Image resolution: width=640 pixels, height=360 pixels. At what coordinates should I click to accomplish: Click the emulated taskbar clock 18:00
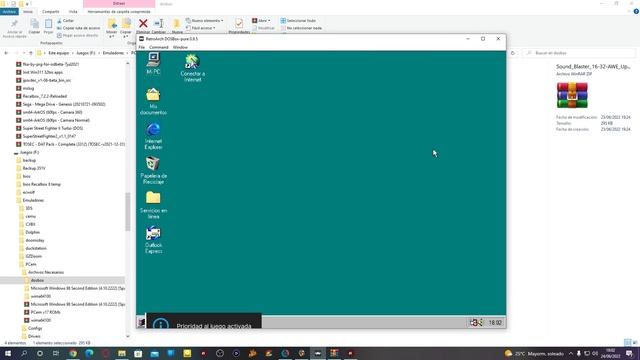tap(495, 322)
